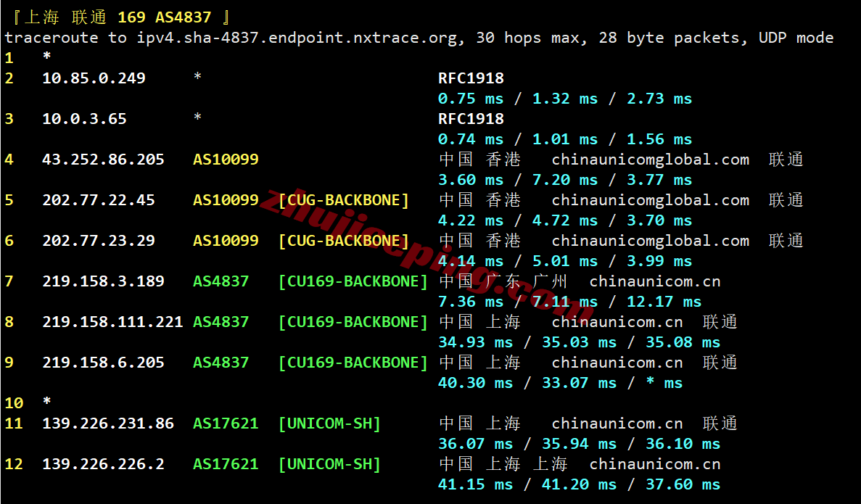Click latency value 7.20 ms
861x504 pixels.
point(565,180)
